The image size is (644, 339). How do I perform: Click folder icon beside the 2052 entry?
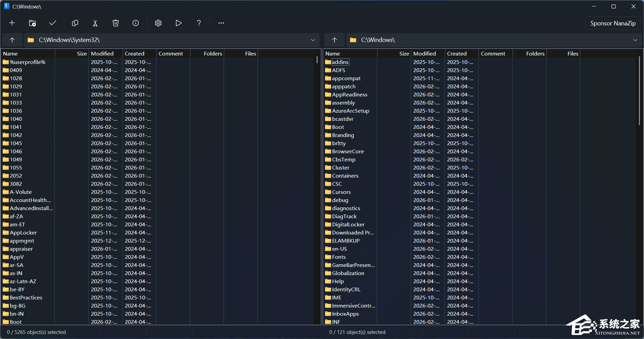point(6,176)
